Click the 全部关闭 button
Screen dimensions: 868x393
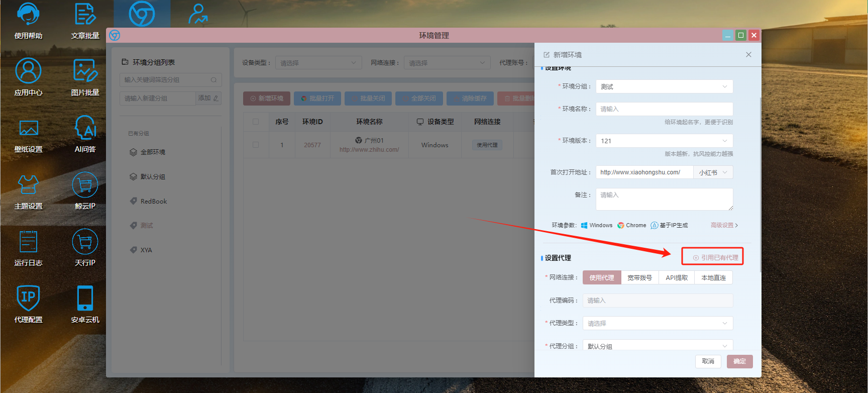coord(419,99)
